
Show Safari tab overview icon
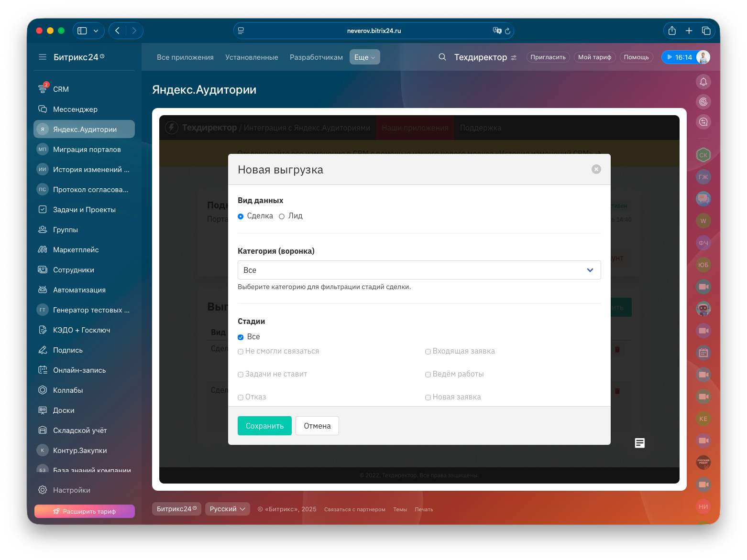point(706,31)
